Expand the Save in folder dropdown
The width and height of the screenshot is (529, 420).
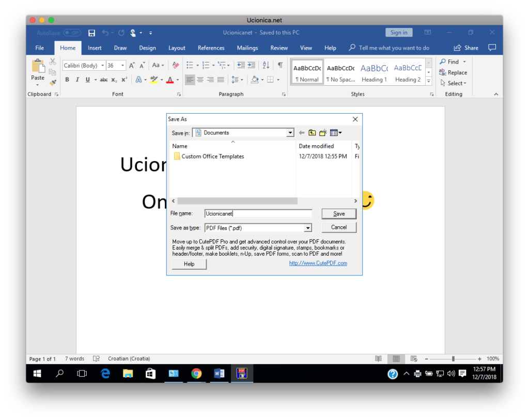pos(290,133)
